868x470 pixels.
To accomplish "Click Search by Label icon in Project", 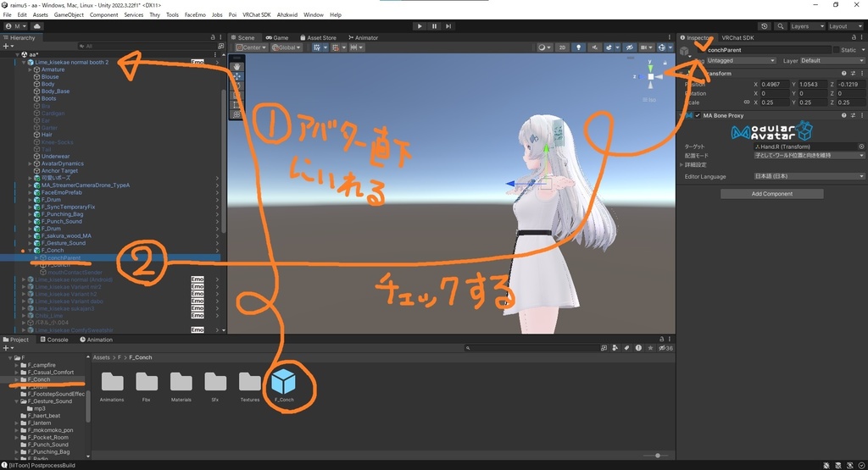I will (626, 348).
